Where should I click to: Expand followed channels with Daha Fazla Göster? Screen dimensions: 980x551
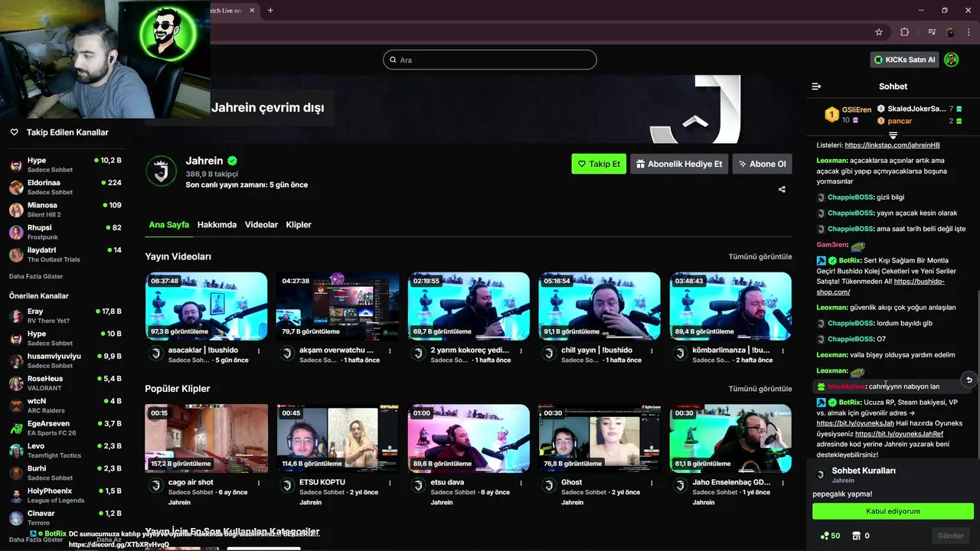(36, 276)
